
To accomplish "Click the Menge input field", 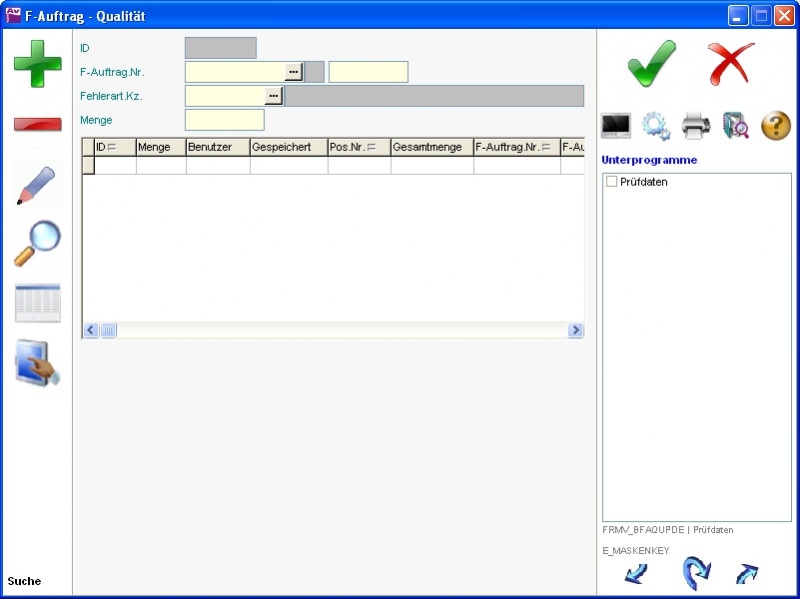I will (x=224, y=120).
